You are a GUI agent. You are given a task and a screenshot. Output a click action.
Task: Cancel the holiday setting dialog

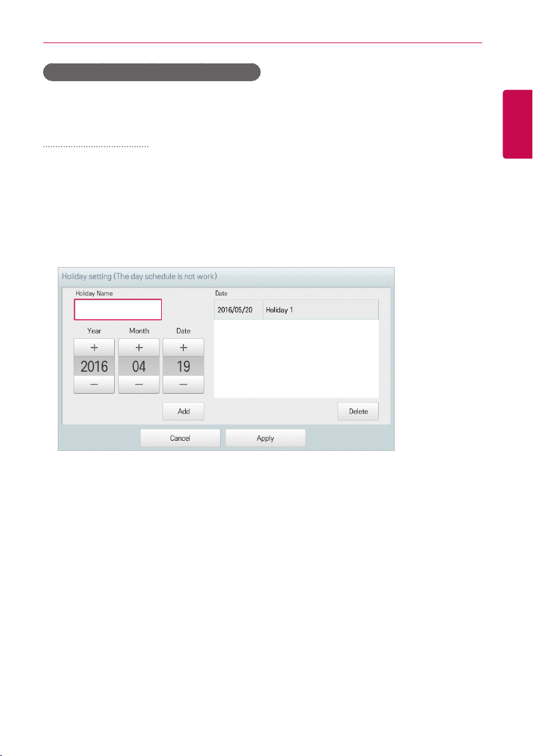(x=180, y=438)
